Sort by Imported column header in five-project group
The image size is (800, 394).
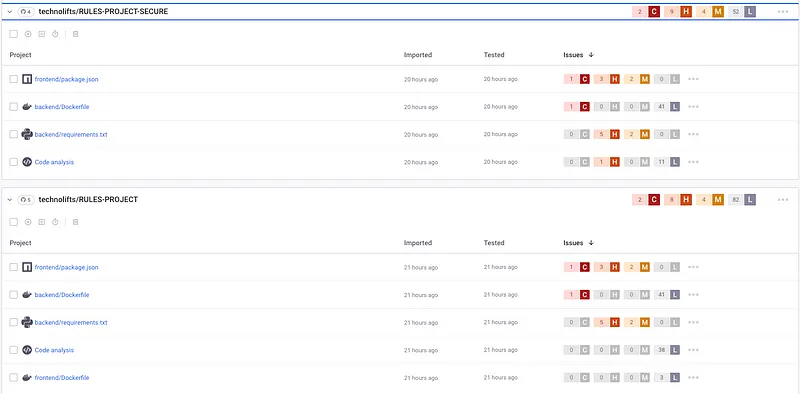pos(418,243)
